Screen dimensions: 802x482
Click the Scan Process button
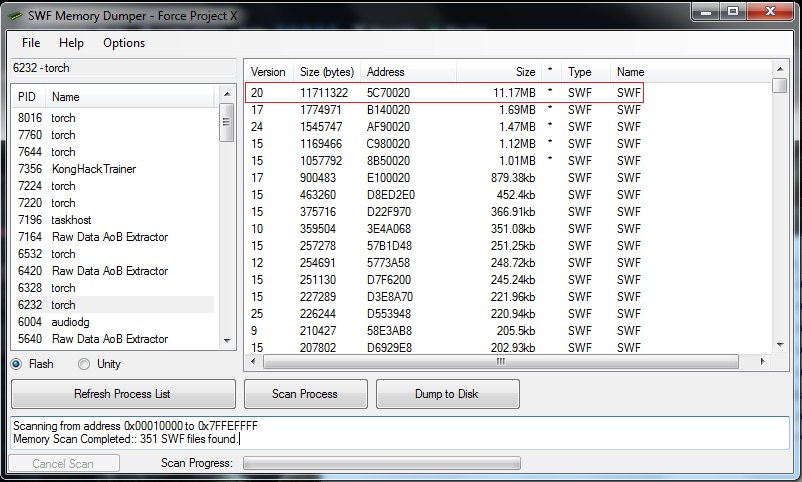coord(305,394)
